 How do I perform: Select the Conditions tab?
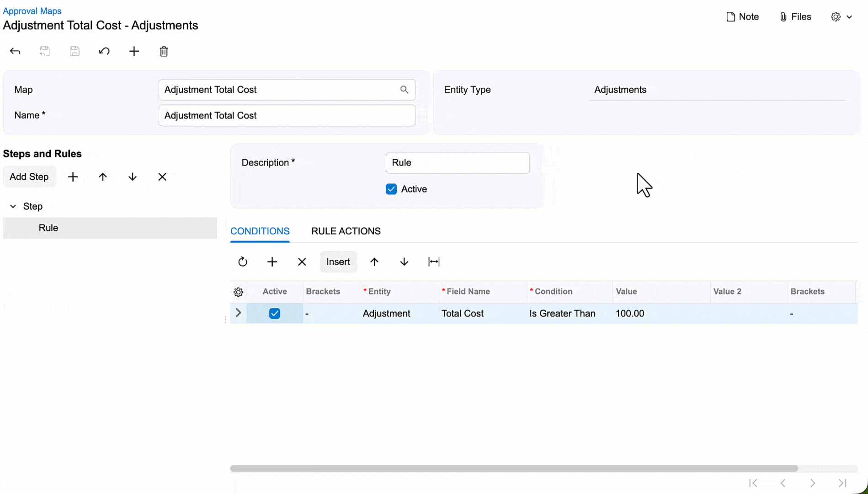(x=260, y=231)
